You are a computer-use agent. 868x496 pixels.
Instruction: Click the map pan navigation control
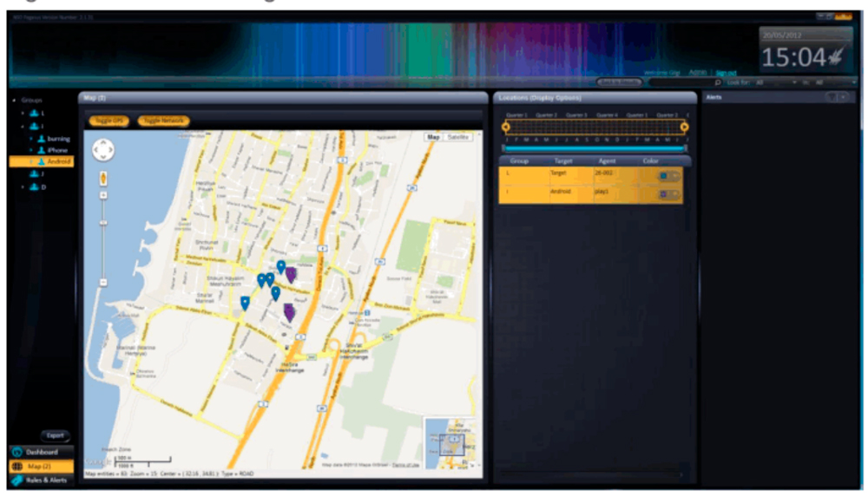(103, 150)
